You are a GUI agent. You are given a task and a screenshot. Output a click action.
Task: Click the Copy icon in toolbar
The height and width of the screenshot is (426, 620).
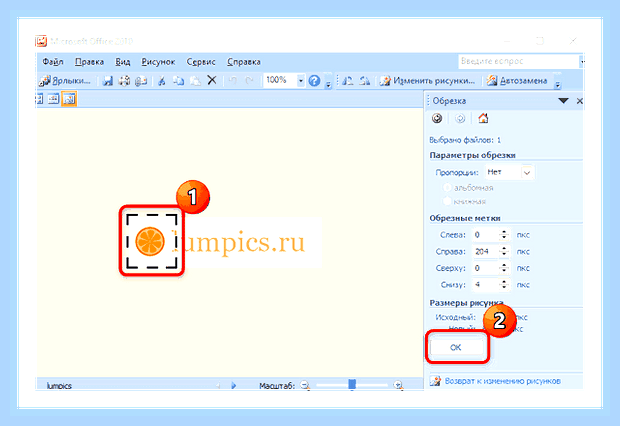pyautogui.click(x=179, y=81)
